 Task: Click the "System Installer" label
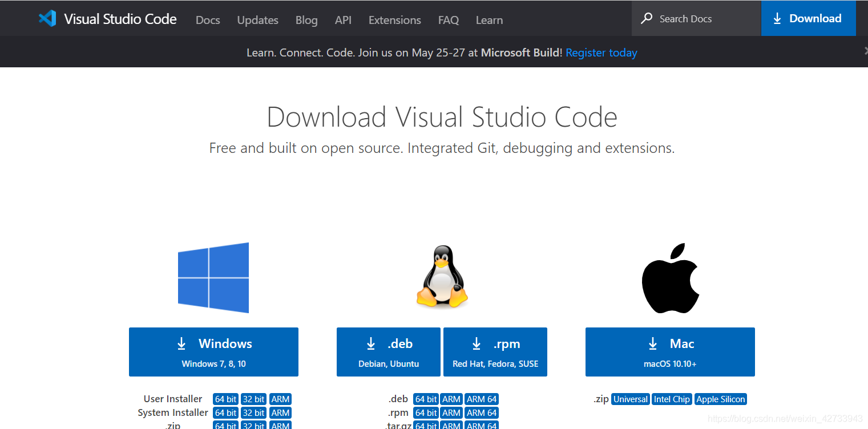point(173,412)
